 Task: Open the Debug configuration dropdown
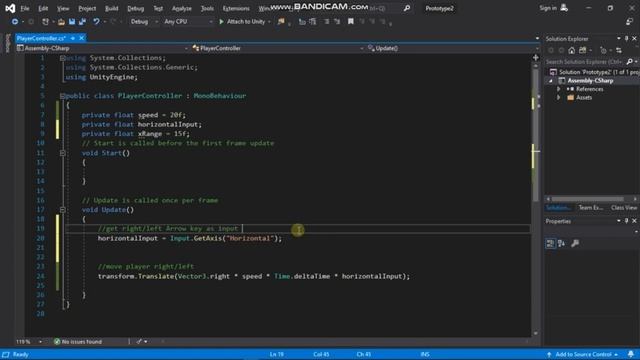click(x=144, y=22)
